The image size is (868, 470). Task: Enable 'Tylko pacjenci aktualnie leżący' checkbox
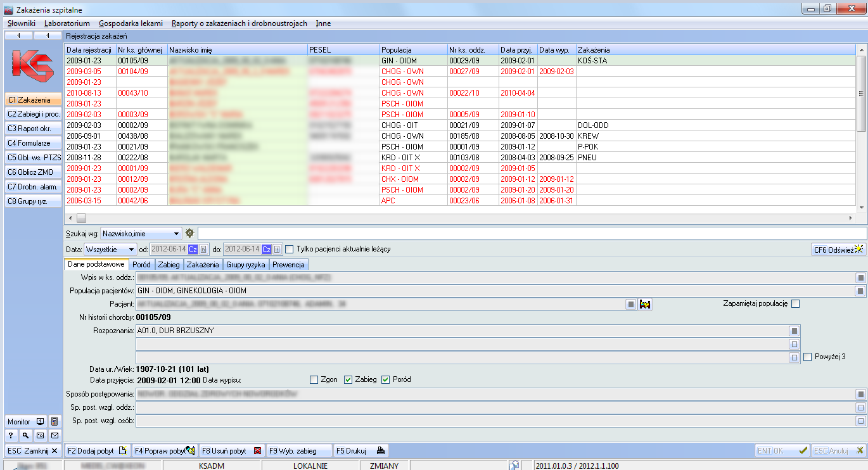pos(290,249)
